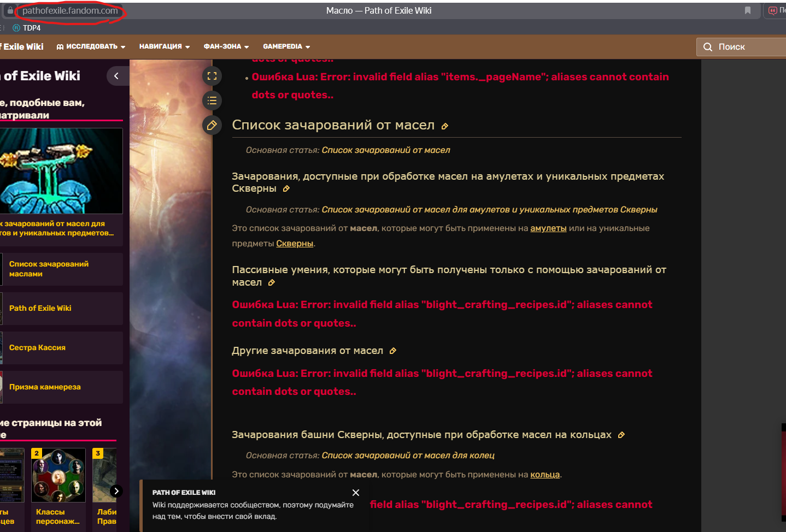Collapse the left sidebar with chevron arrow

point(116,76)
